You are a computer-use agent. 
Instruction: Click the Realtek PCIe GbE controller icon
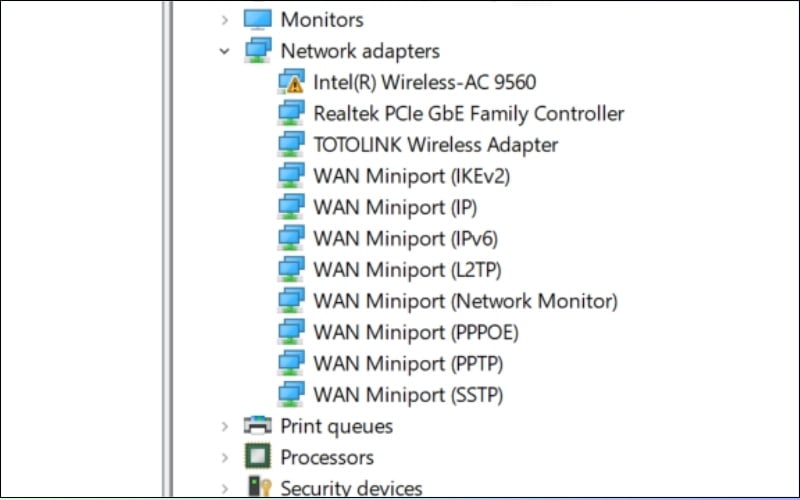tap(291, 113)
